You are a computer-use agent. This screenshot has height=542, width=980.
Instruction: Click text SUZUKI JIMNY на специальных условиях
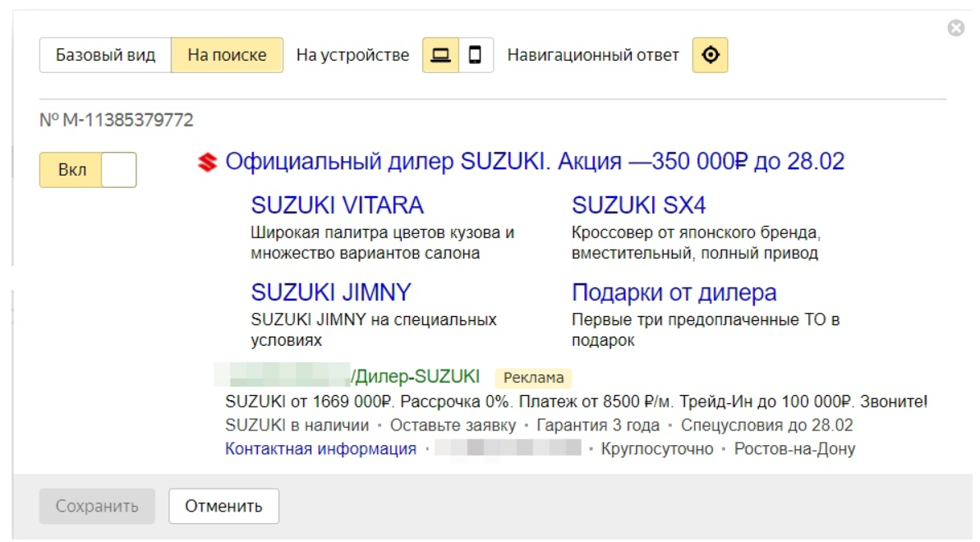[374, 329]
